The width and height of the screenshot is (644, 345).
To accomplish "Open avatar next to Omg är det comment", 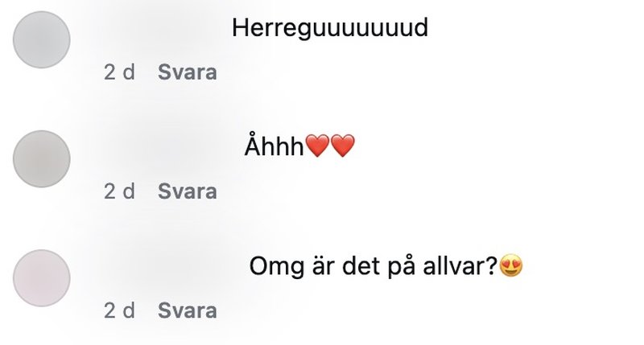I will click(x=42, y=278).
